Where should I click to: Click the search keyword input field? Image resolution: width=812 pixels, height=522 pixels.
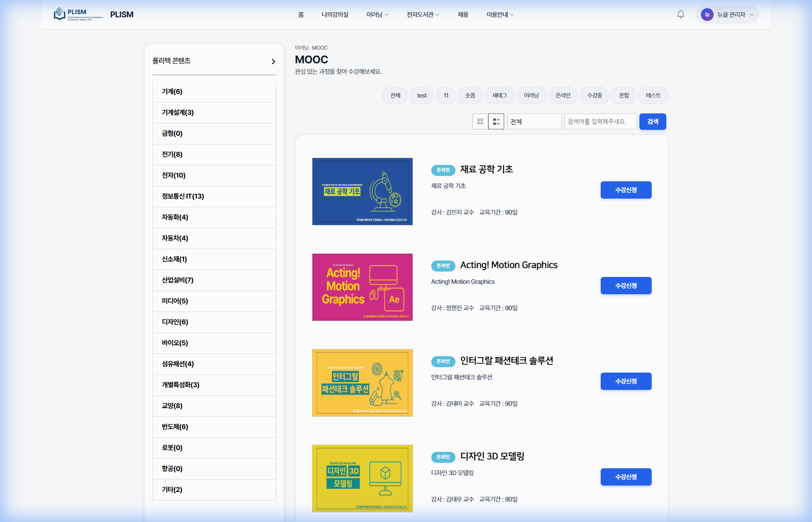coord(600,121)
